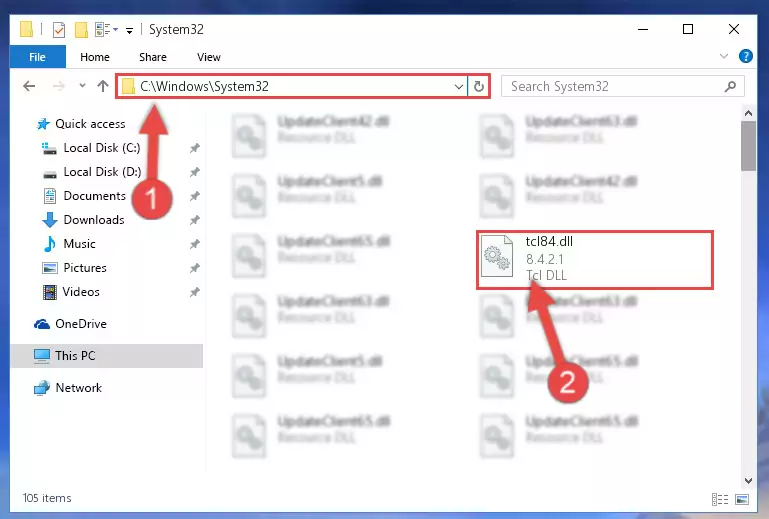
Task: Open Pictures in the sidebar
Action: tap(75, 268)
